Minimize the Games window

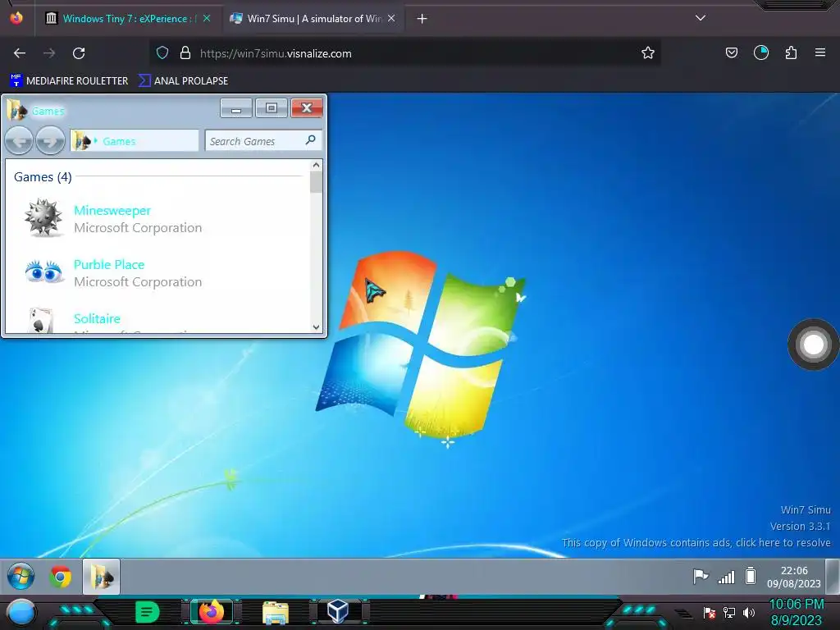235,108
